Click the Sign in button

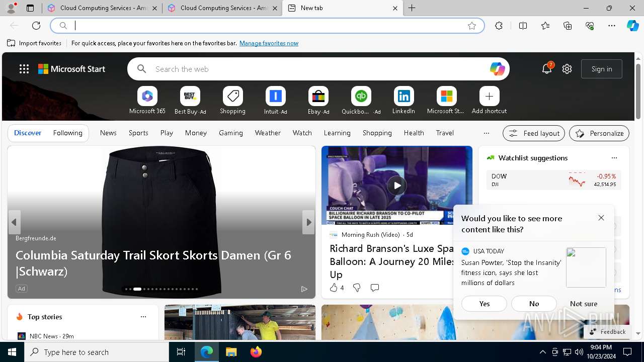[602, 69]
